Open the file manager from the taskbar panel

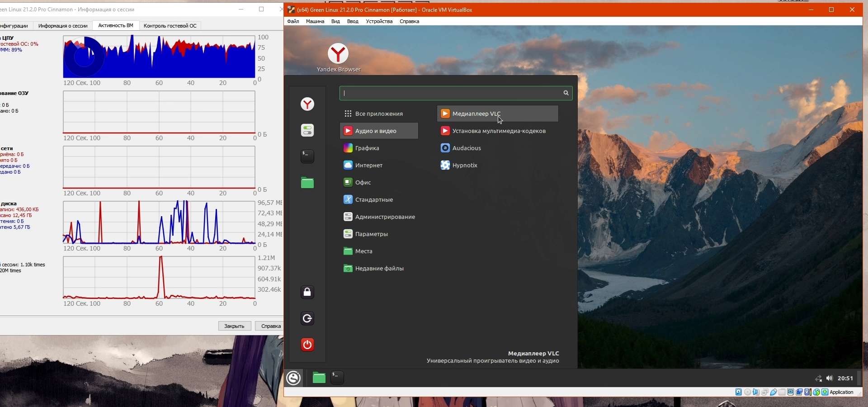pyautogui.click(x=319, y=378)
